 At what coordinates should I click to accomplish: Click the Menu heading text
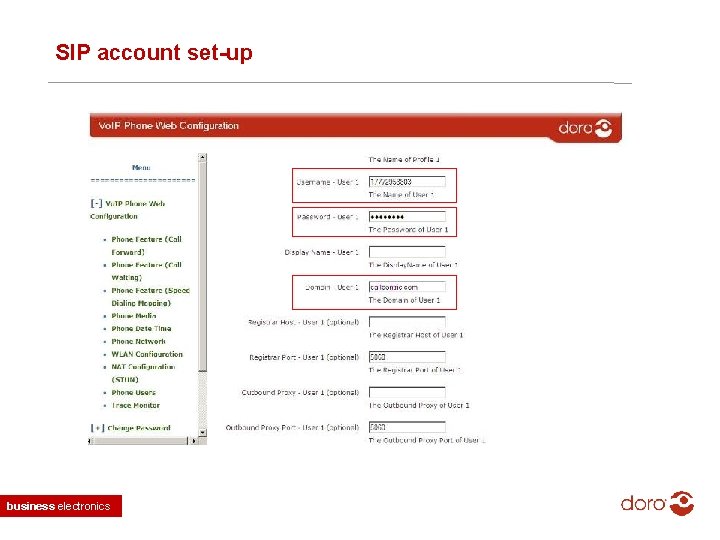click(x=141, y=168)
